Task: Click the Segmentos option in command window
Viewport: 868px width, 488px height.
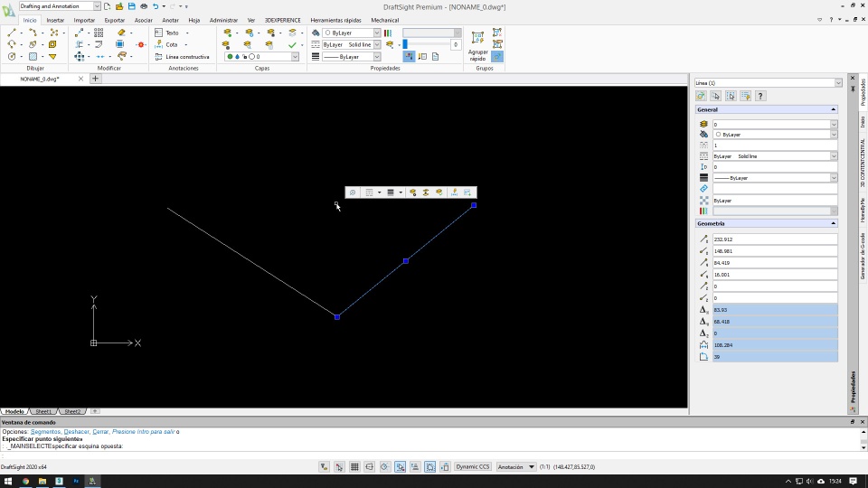Action: pos(46,432)
